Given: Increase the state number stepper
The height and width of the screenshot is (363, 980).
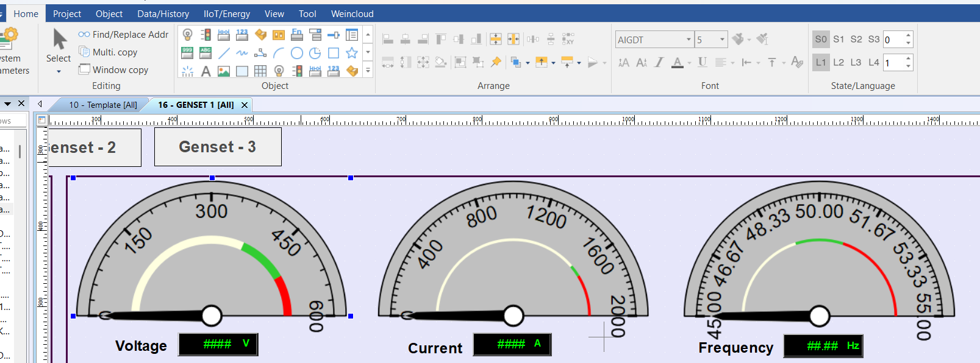Looking at the screenshot, I should coord(908,36).
